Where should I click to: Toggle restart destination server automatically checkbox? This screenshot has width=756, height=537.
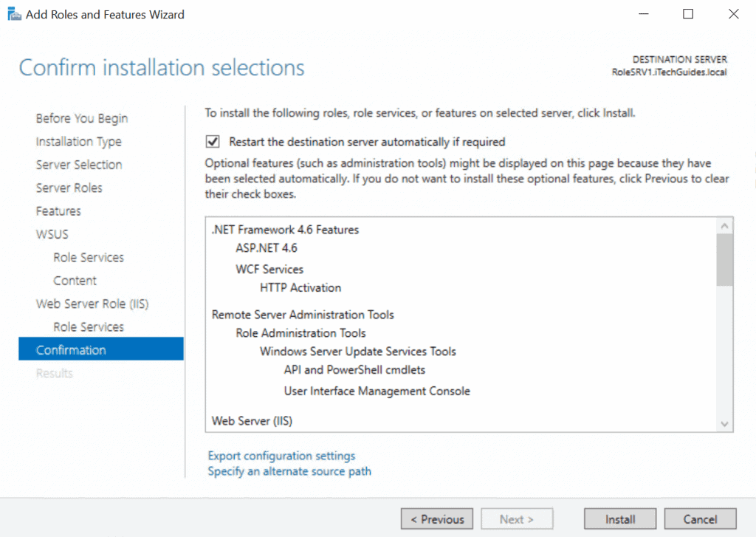click(x=213, y=142)
